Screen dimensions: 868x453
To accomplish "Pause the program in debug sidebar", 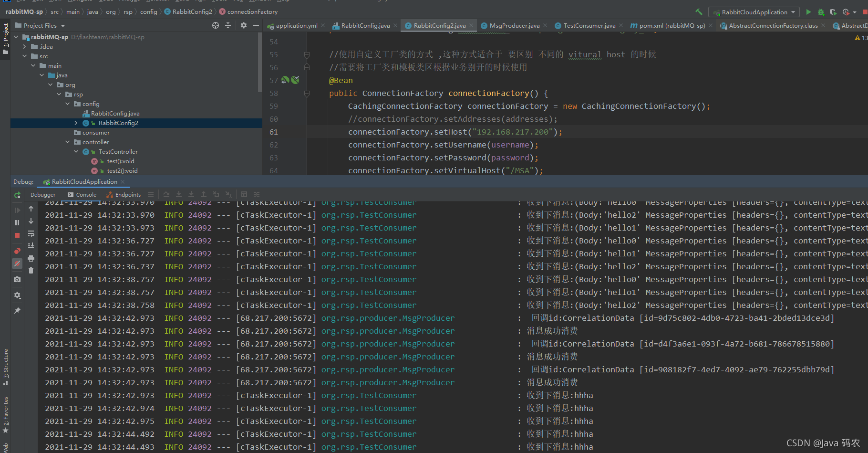I will [17, 222].
